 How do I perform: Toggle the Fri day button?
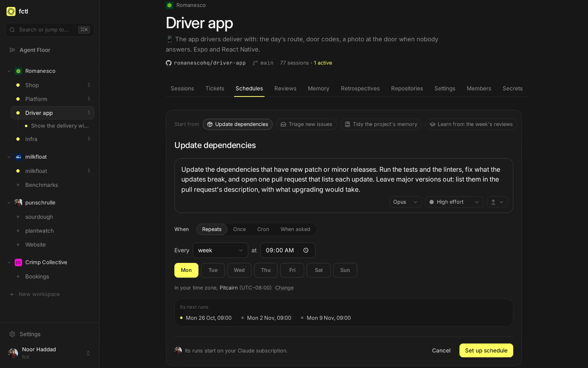tap(292, 270)
